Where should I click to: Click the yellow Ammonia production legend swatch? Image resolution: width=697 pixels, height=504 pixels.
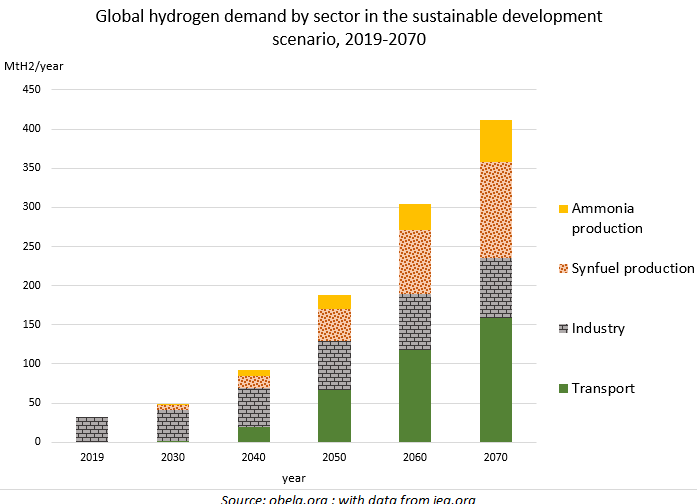tap(563, 209)
